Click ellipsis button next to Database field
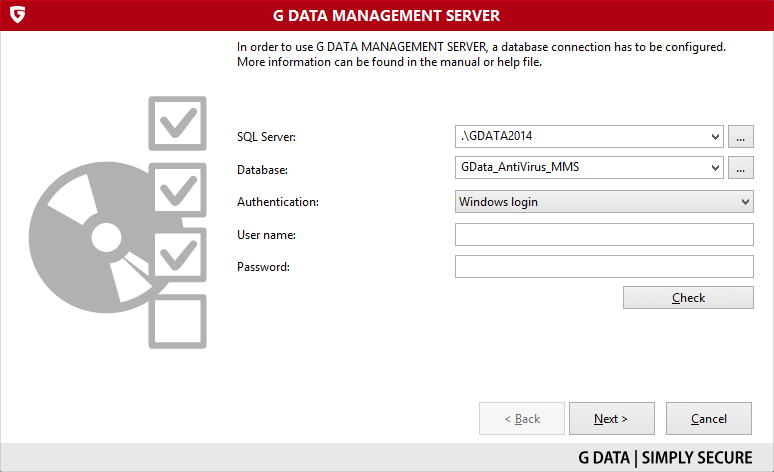Viewport: 774px width, 472px height. (740, 168)
